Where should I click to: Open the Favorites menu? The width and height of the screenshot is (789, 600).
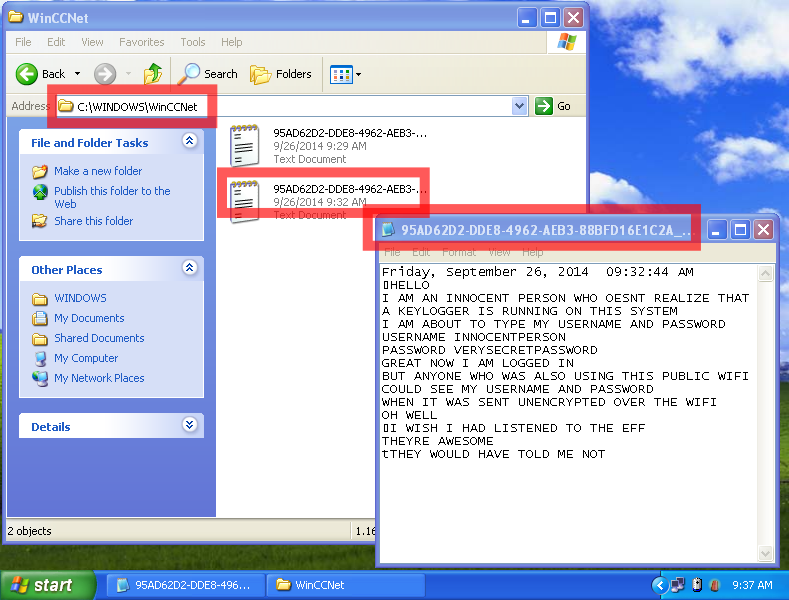coord(141,42)
